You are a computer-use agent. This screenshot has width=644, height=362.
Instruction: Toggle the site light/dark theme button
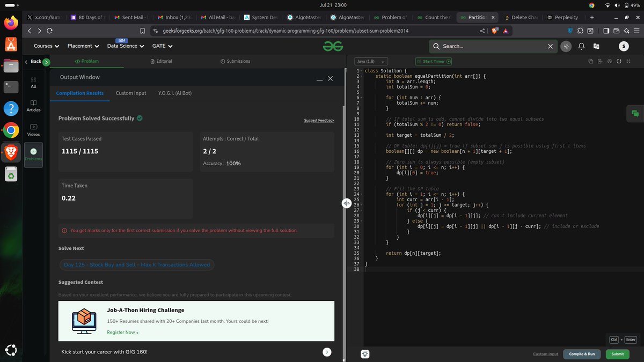(x=566, y=46)
